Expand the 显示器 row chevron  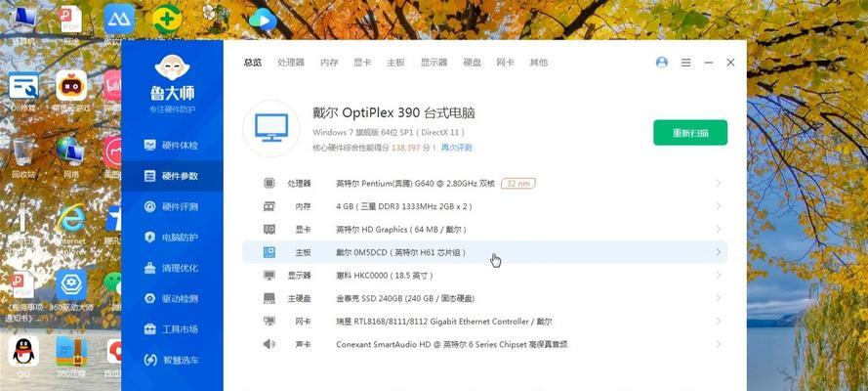coord(718,276)
